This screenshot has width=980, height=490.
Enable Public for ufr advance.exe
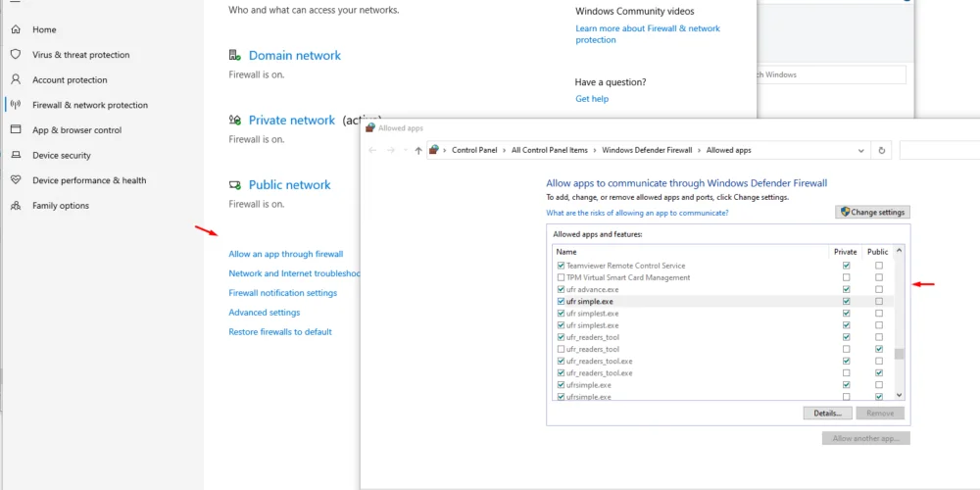click(879, 289)
